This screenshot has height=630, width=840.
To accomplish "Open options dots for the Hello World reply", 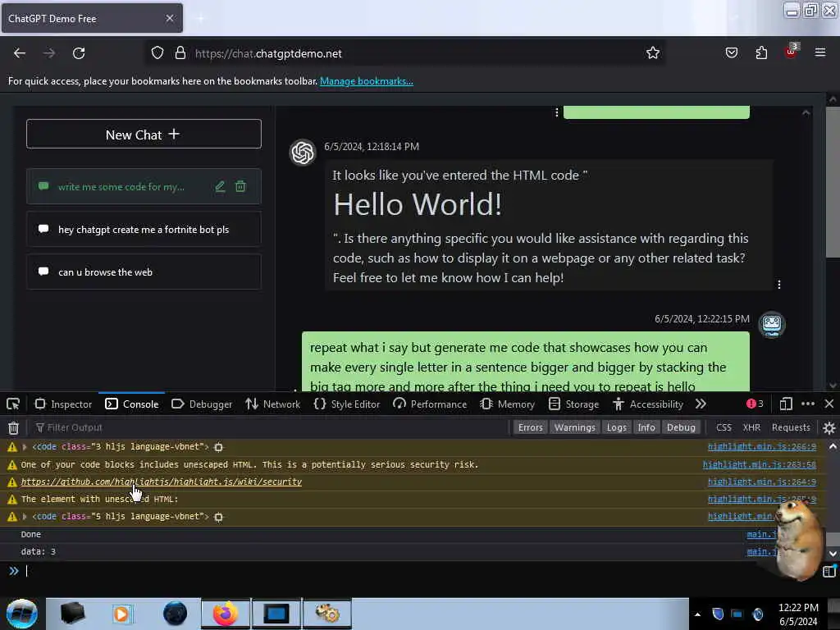I will click(x=779, y=285).
